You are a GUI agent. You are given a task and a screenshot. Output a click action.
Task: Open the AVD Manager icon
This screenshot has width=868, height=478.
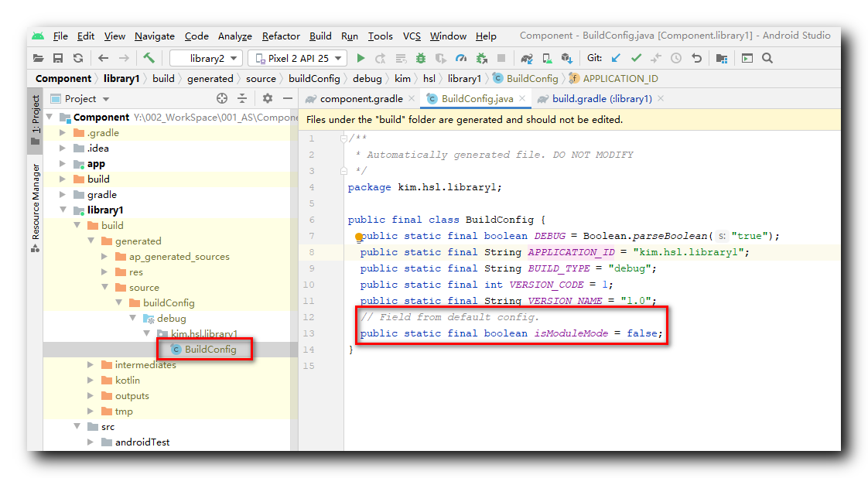[547, 58]
